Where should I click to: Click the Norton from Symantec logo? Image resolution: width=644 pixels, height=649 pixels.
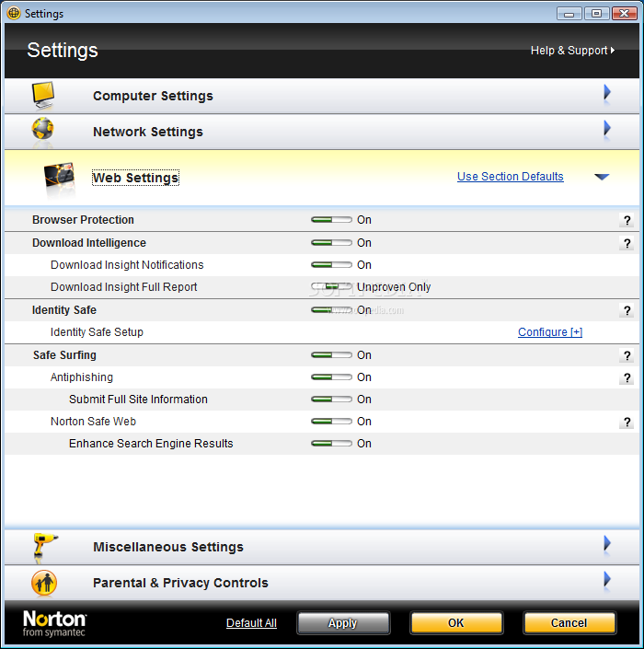[54, 623]
